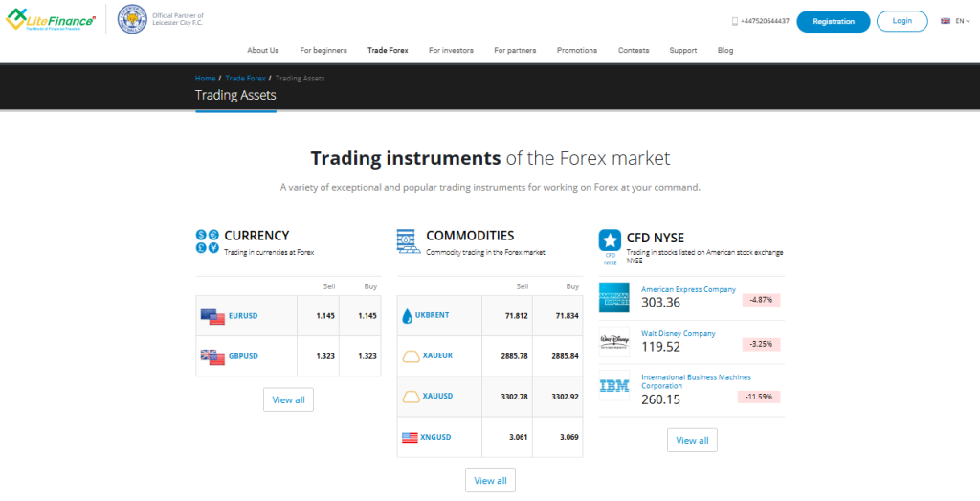
Task: Click the XNGUSD buy price 3.069
Action: tap(569, 437)
